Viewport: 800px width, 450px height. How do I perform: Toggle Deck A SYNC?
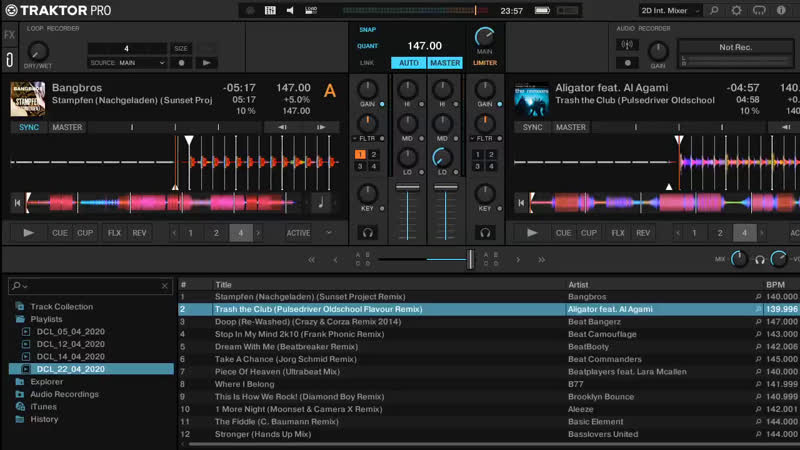29,127
